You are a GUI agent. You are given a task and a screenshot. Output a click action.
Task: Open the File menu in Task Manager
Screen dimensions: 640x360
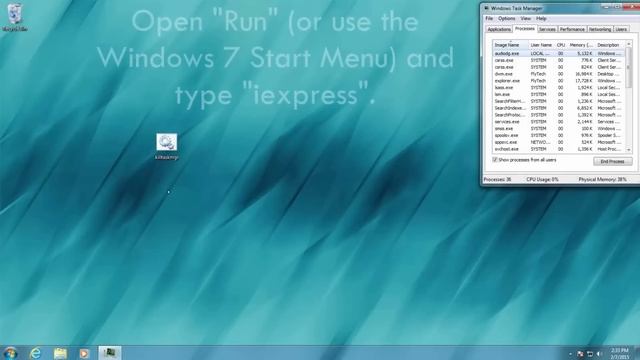pyautogui.click(x=489, y=19)
